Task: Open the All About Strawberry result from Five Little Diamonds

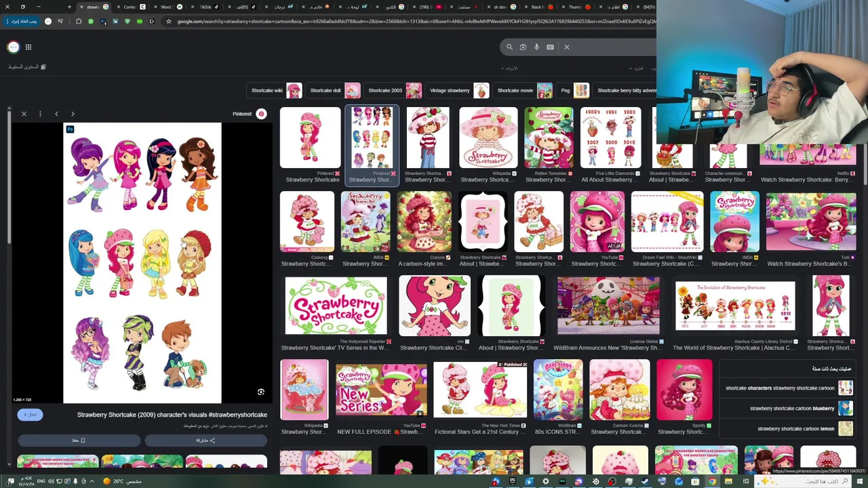Action: [x=610, y=138]
